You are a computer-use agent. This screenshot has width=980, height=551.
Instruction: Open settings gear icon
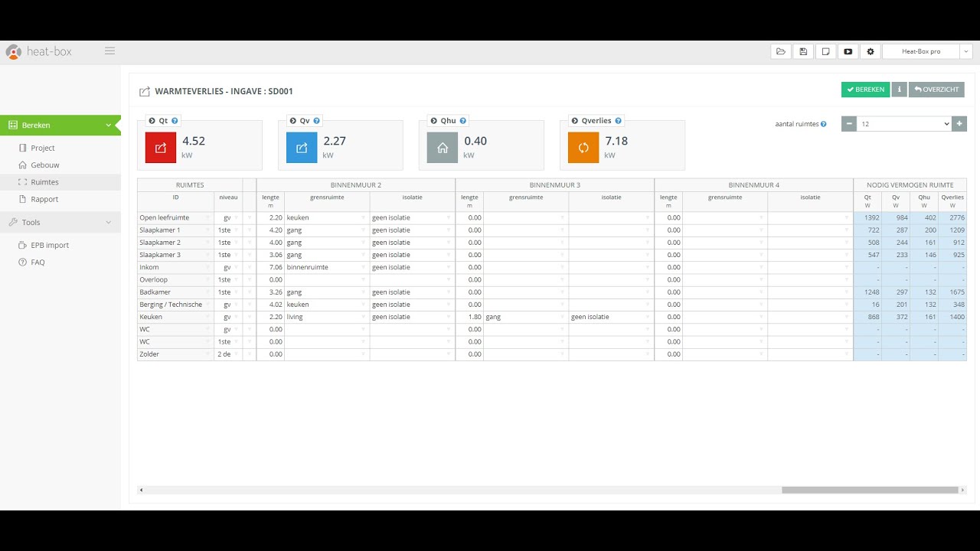tap(870, 51)
